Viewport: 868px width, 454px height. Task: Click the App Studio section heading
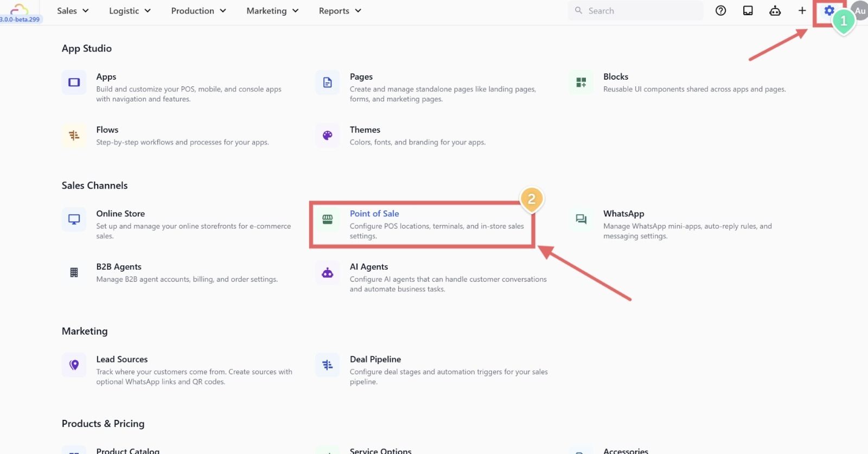click(x=87, y=48)
